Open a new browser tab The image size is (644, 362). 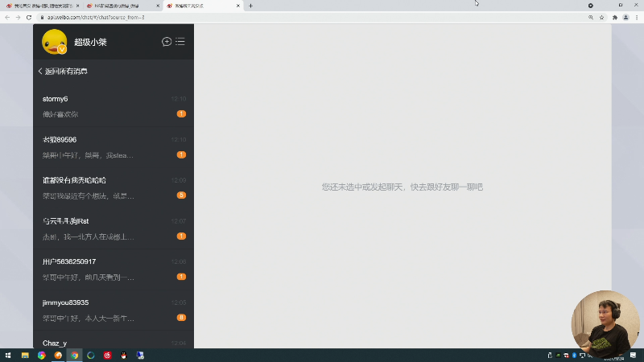(250, 6)
